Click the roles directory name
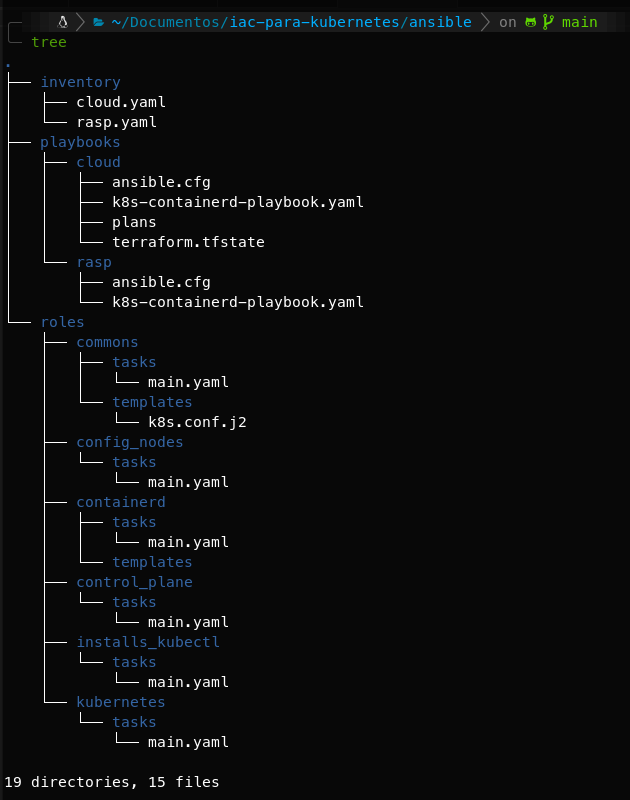Screen dimensions: 630x800 pos(62,322)
